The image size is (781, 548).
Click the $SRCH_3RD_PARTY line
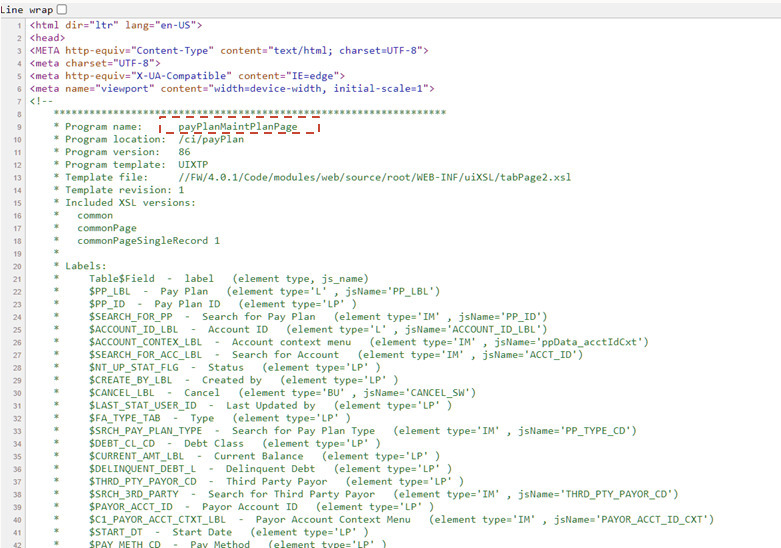(384, 495)
